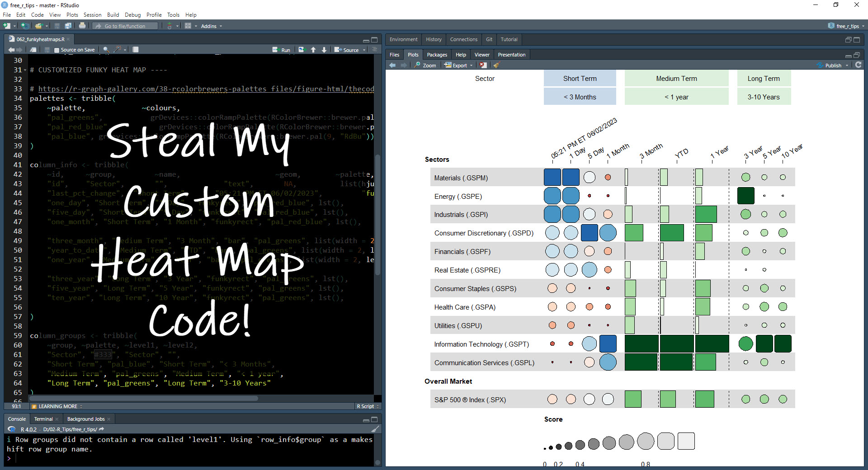Click the r-graph-gallery URL on line 33

(206, 89)
